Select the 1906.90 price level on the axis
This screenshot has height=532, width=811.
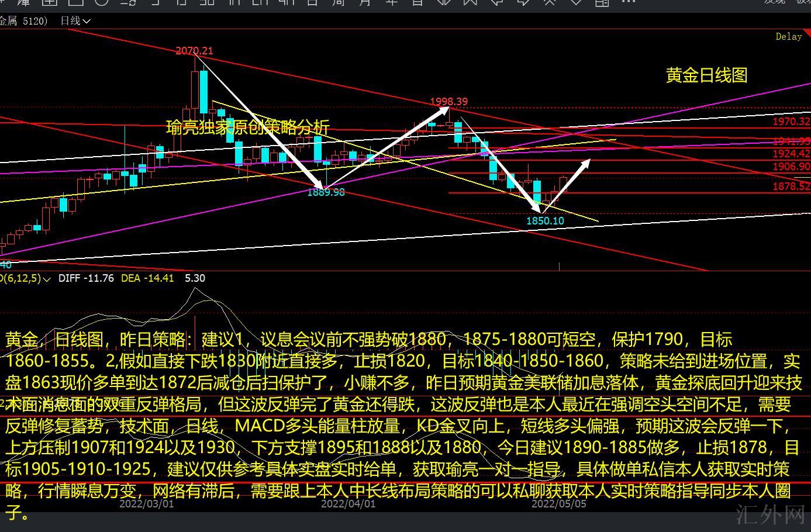(792, 167)
